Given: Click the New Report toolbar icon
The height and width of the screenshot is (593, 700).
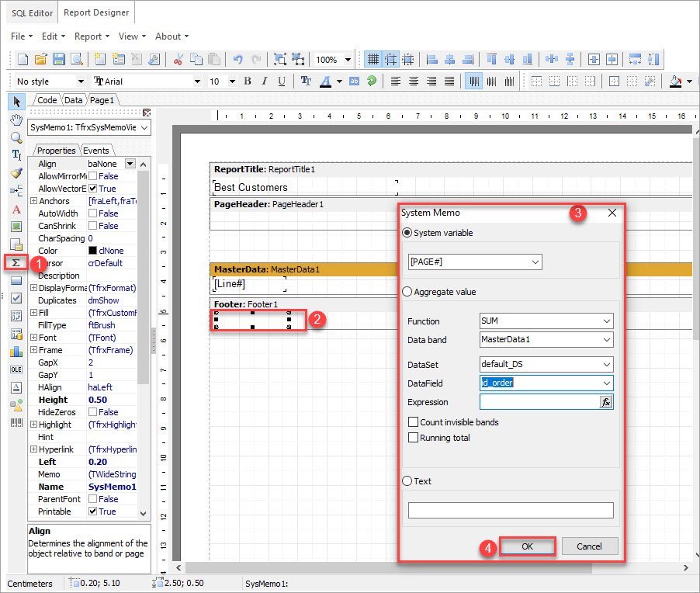Looking at the screenshot, I should [x=23, y=59].
